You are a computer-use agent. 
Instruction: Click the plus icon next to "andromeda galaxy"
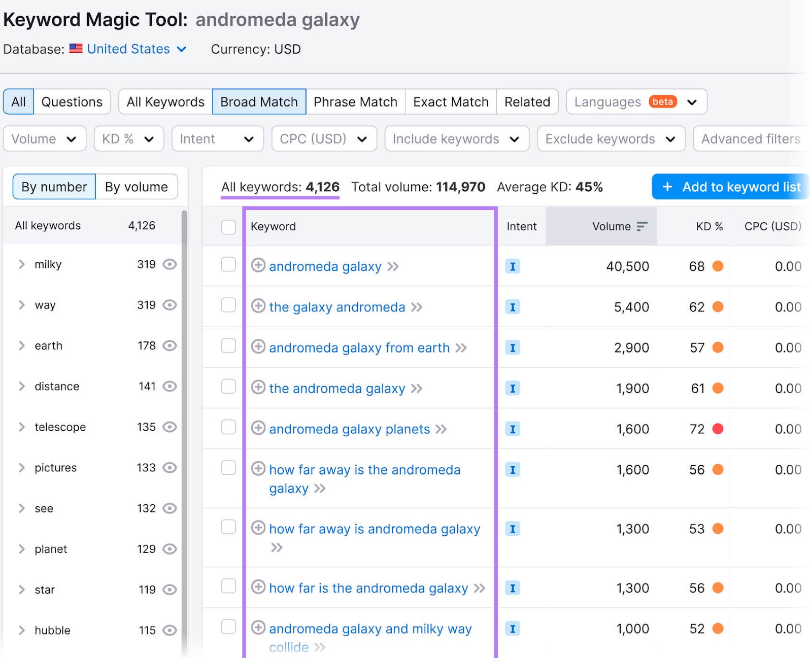[259, 266]
